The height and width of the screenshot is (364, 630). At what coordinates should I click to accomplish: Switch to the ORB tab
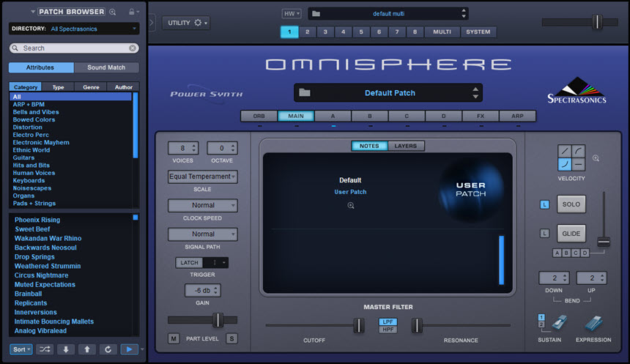(259, 116)
